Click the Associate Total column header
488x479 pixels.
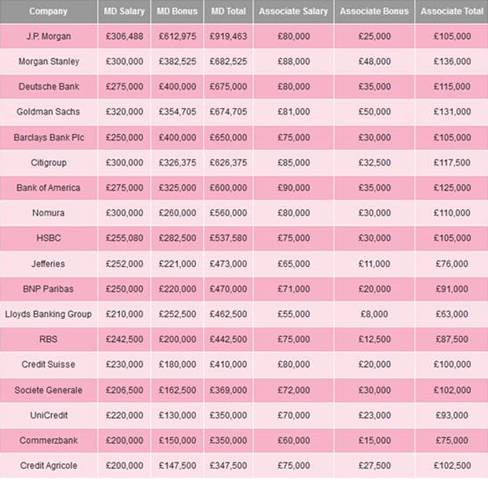(x=452, y=11)
